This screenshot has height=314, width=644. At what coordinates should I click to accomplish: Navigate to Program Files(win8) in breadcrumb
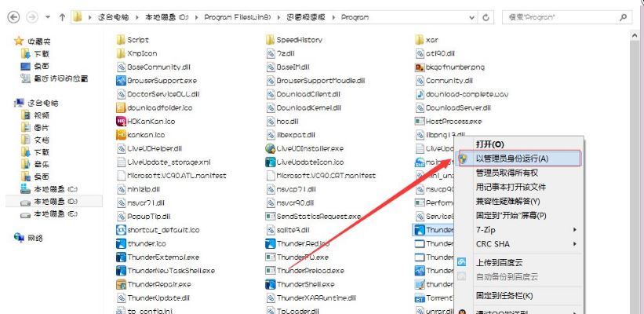click(x=238, y=17)
